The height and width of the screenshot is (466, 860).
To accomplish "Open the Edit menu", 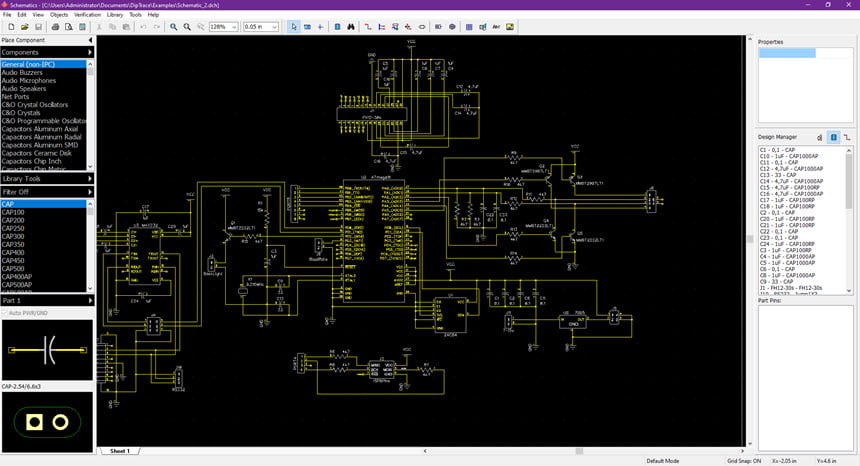I will (22, 15).
